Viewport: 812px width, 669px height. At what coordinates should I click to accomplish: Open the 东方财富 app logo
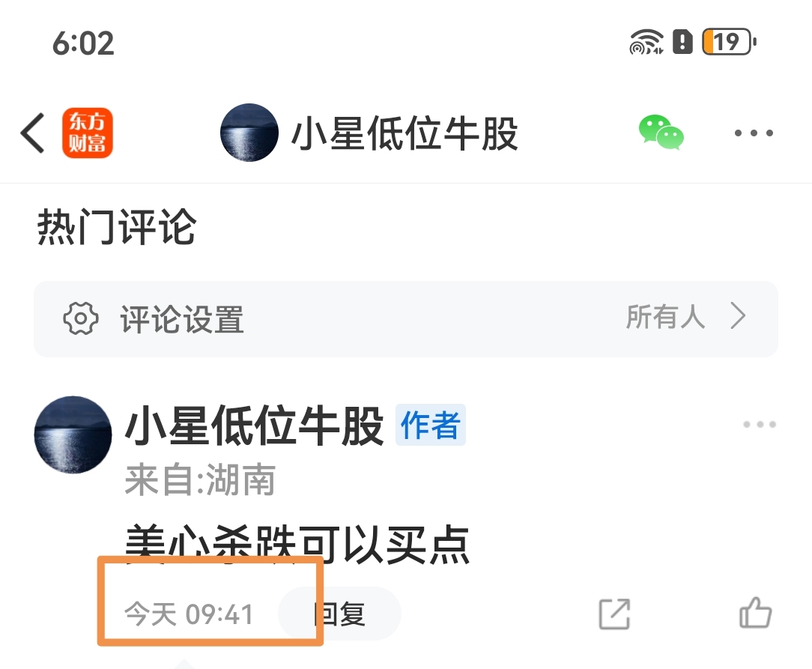(x=88, y=133)
